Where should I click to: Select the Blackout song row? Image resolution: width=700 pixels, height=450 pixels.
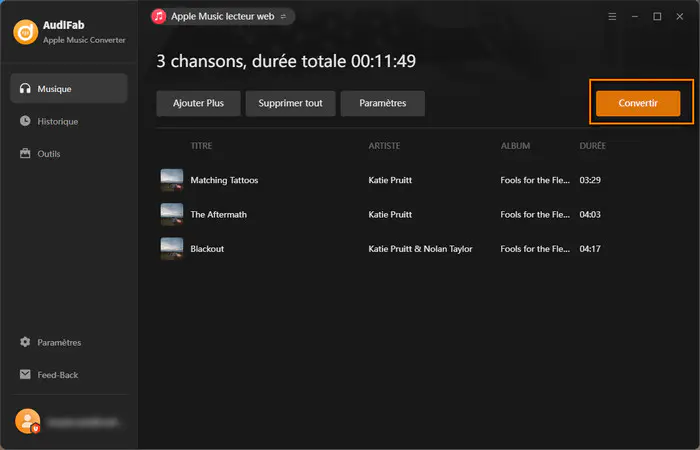(381, 249)
